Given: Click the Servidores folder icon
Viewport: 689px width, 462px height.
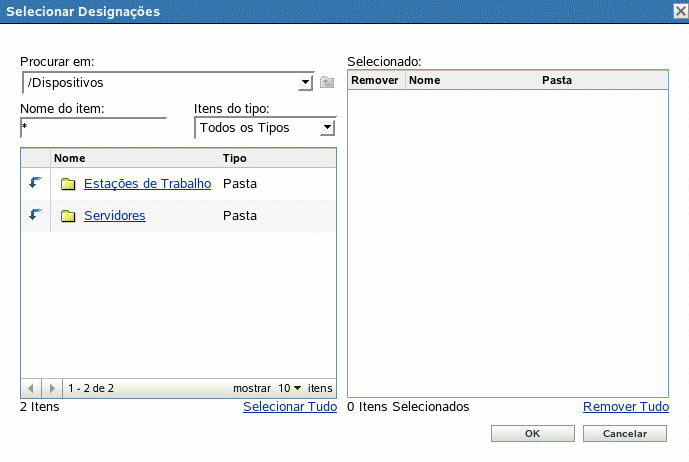Looking at the screenshot, I should [x=68, y=216].
